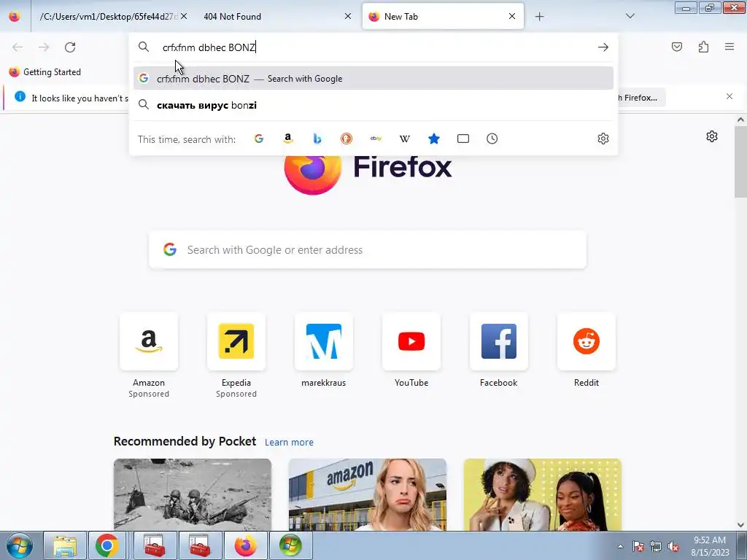Close the 404 Not Found tab
This screenshot has width=747, height=560.
[x=348, y=16]
